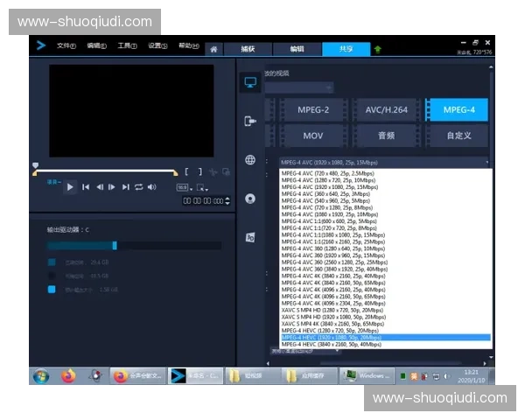Select MPEG-4 HEVC (1920 x 1080, 50p, 20Mbps)
The image size is (525, 420).
pyautogui.click(x=385, y=337)
